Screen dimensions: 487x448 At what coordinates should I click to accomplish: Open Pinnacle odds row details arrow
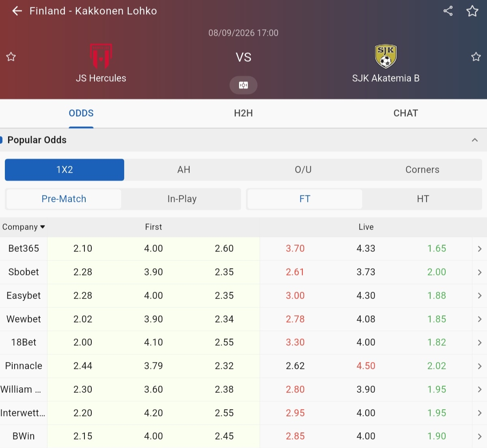point(480,366)
